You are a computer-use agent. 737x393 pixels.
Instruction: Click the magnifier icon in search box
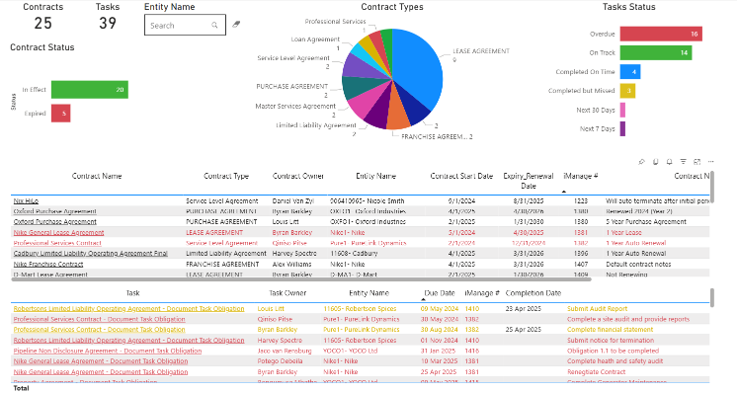[x=215, y=25]
